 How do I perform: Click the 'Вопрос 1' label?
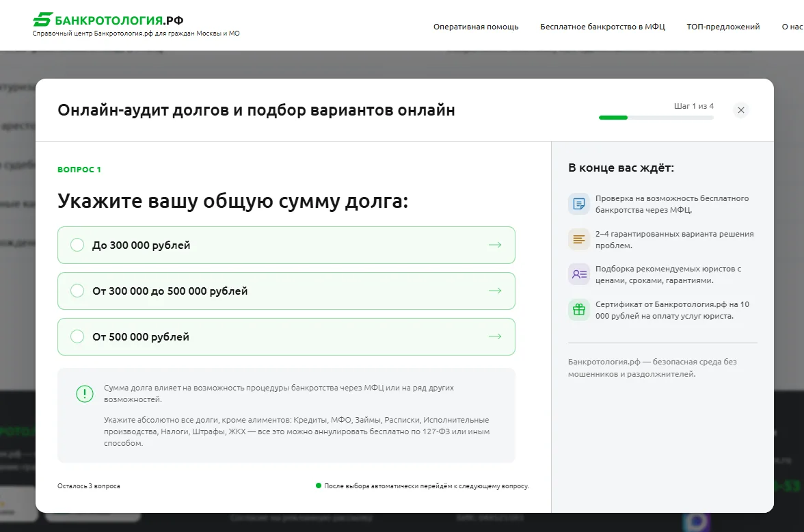point(79,170)
